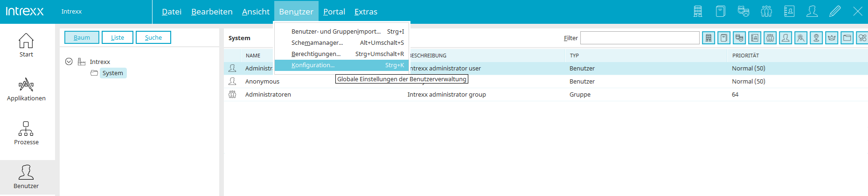Choose Konfiguration menu entry
Image resolution: width=868 pixels, height=196 pixels.
pos(341,65)
